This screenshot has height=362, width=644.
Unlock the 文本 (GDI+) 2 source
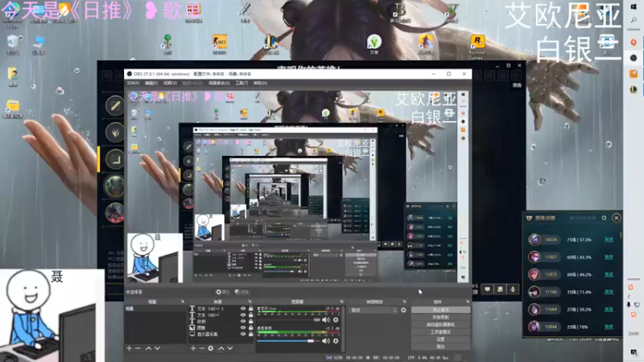(250, 309)
